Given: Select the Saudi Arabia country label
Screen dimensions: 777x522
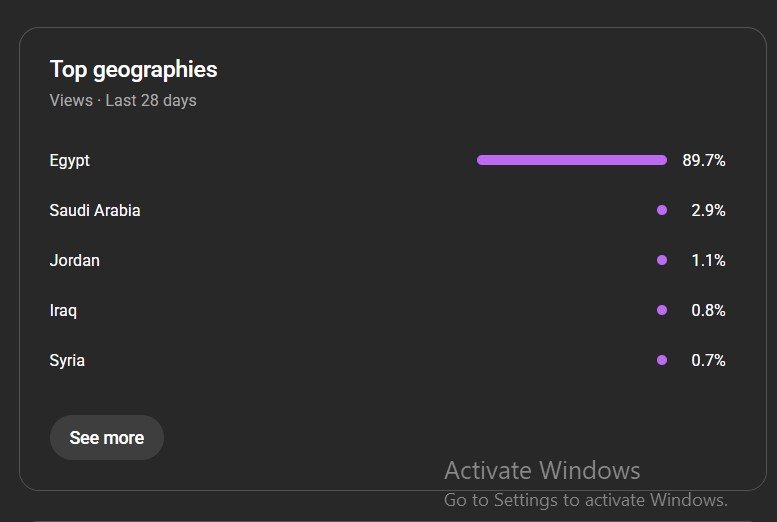Looking at the screenshot, I should pos(95,210).
